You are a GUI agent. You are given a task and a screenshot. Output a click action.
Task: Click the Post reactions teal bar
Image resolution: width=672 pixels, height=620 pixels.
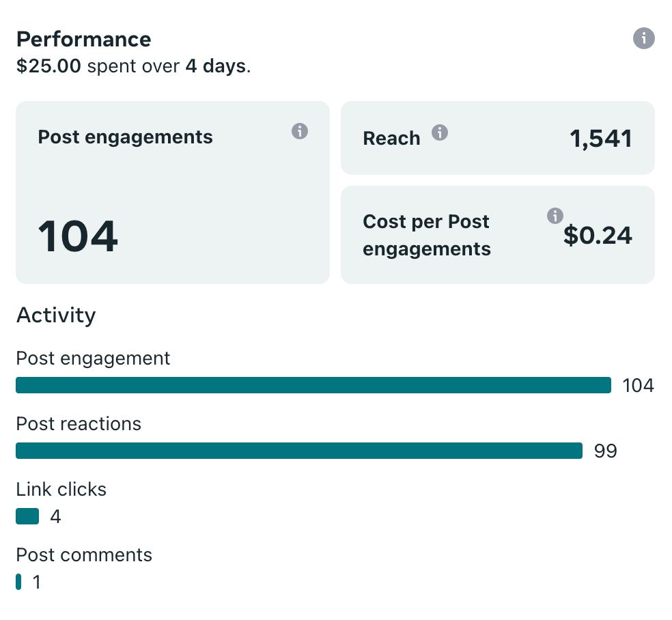click(298, 451)
